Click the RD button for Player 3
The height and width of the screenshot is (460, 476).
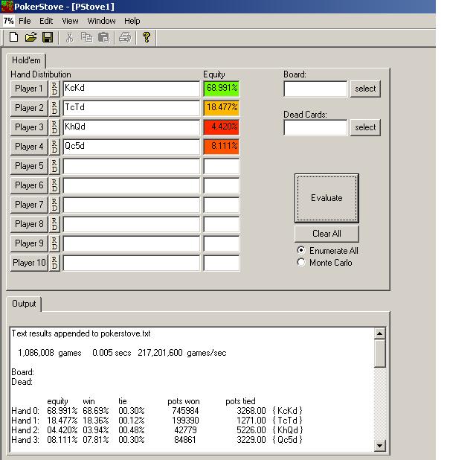click(54, 127)
